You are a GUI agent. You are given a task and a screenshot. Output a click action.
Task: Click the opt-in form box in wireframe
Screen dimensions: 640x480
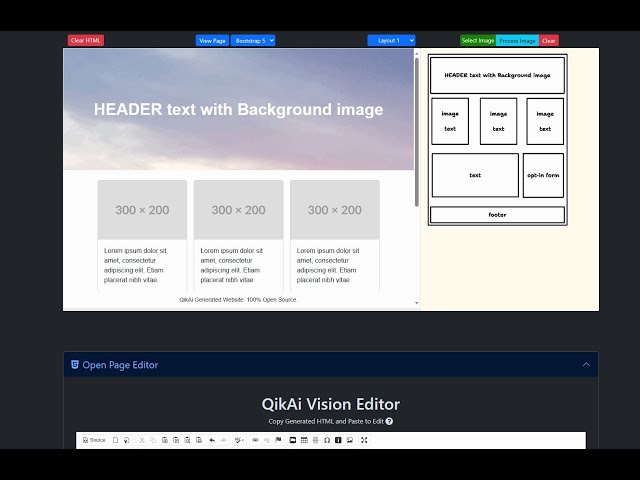point(543,175)
